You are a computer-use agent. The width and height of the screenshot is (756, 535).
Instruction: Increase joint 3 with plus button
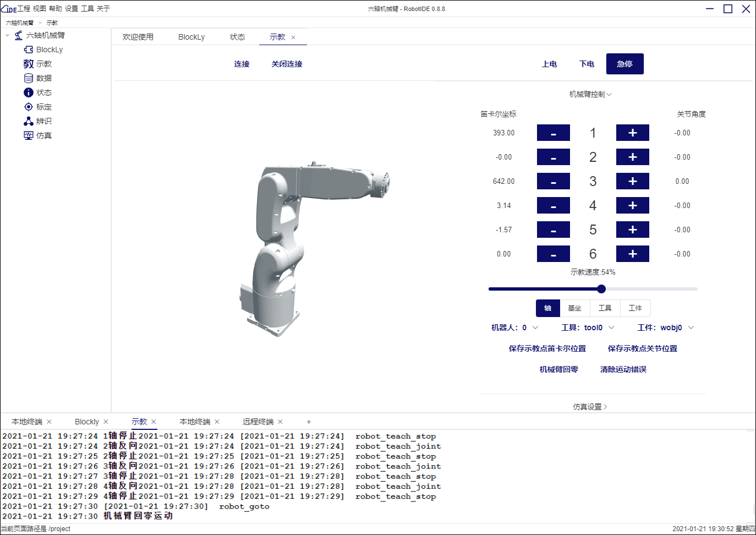coord(632,181)
